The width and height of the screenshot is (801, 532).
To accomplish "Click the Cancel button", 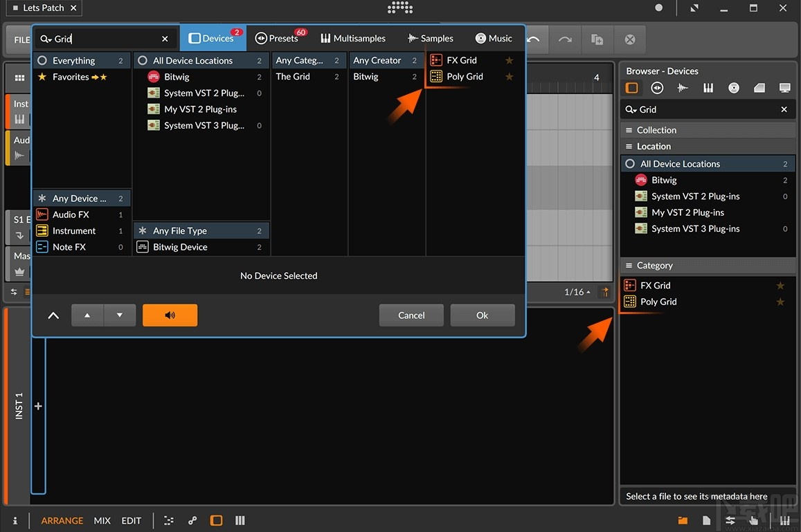I will coord(411,315).
